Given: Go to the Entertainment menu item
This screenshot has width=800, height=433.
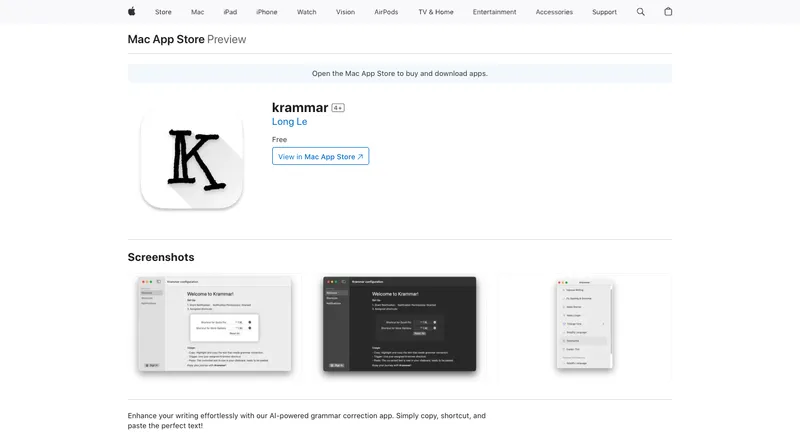Looking at the screenshot, I should pos(495,12).
